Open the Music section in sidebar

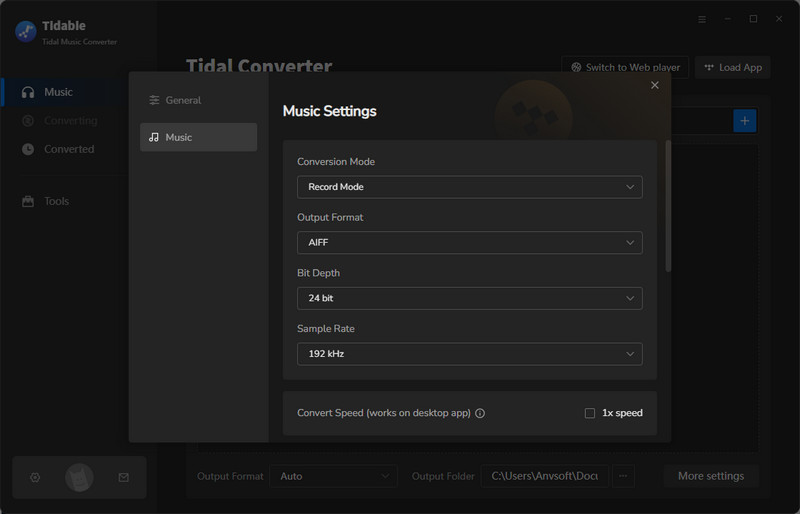[66, 92]
